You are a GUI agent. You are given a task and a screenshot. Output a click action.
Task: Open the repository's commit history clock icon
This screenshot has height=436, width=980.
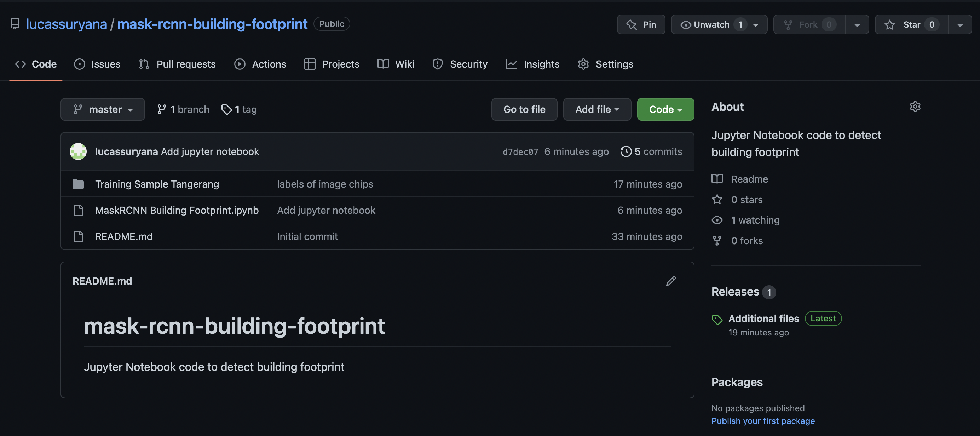(x=626, y=151)
